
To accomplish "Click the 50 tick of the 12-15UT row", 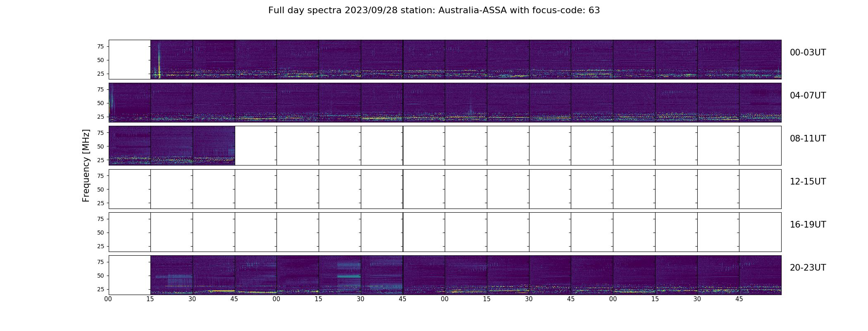I will coord(100,189).
